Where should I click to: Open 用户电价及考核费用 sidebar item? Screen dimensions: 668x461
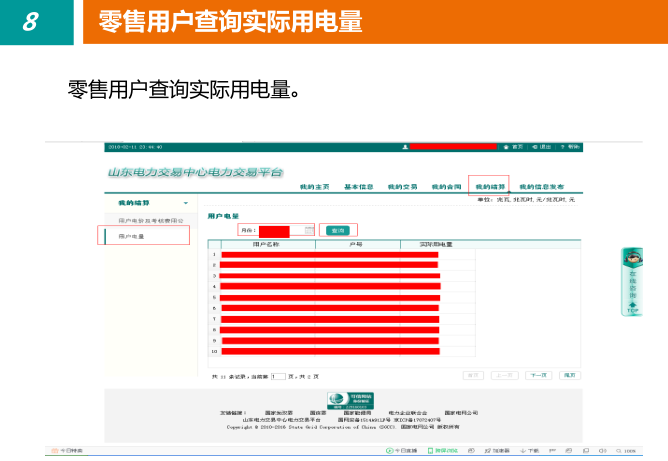point(150,220)
